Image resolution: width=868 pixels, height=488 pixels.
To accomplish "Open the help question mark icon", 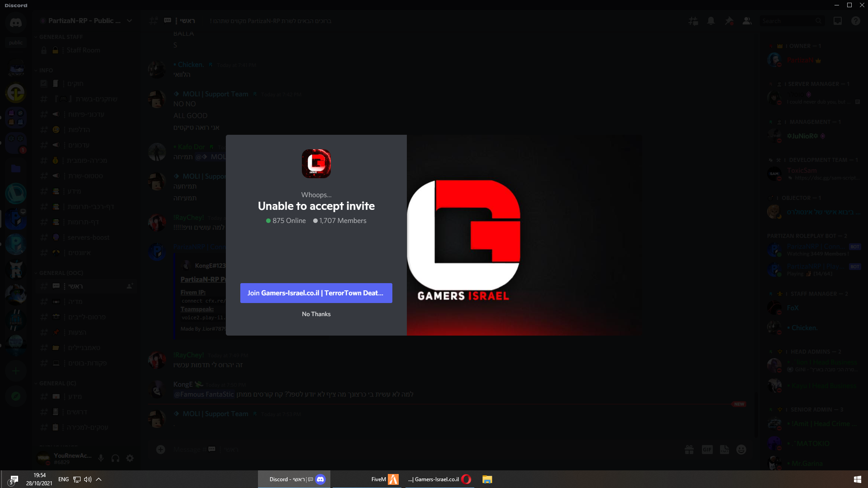I will click(855, 21).
